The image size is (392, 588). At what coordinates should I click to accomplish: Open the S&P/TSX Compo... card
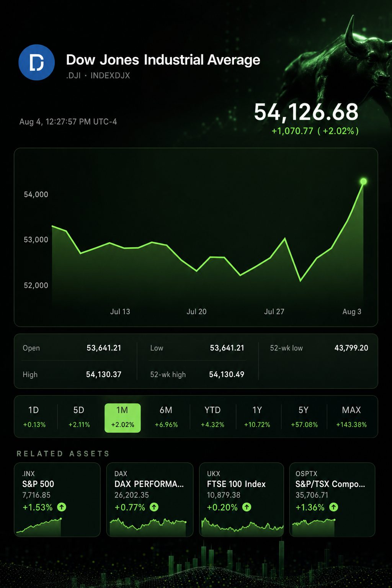[332, 500]
